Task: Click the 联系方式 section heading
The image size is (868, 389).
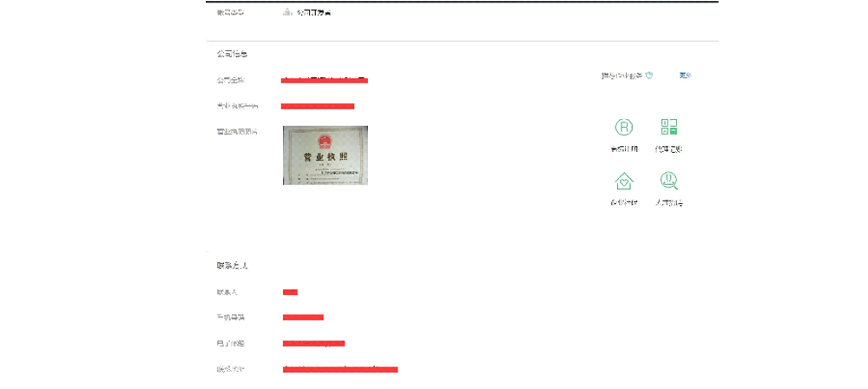Action: (x=232, y=265)
